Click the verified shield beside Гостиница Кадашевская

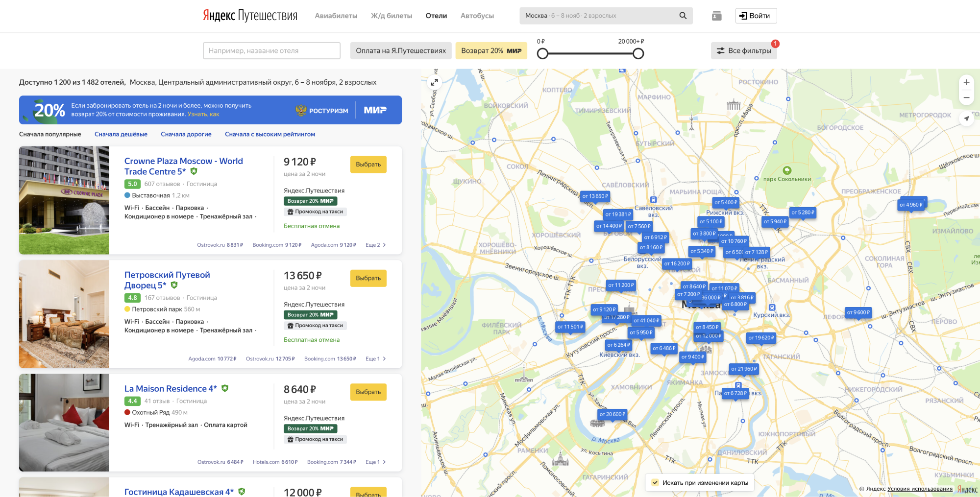tap(242, 492)
